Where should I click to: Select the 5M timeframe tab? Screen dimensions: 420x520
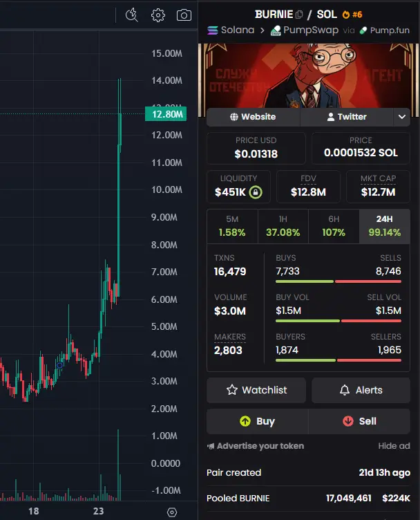[x=232, y=227]
